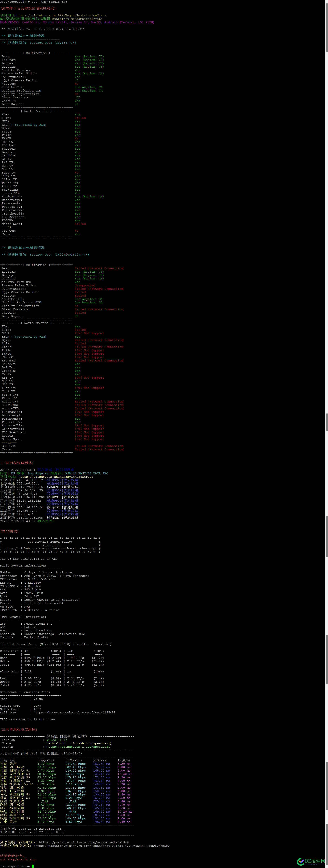Select the 广州电信 IP 58.60.188.222
This screenshot has height=868, width=328.
(29, 501)
